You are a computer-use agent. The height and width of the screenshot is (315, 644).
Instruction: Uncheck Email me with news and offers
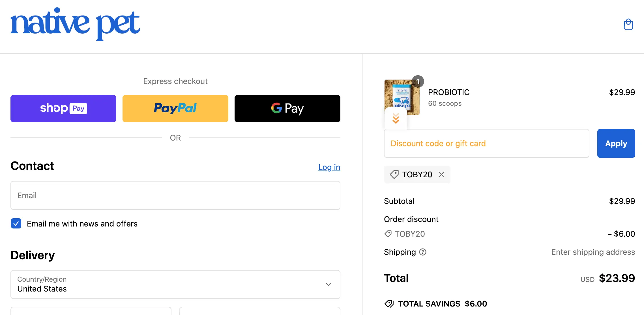click(16, 223)
